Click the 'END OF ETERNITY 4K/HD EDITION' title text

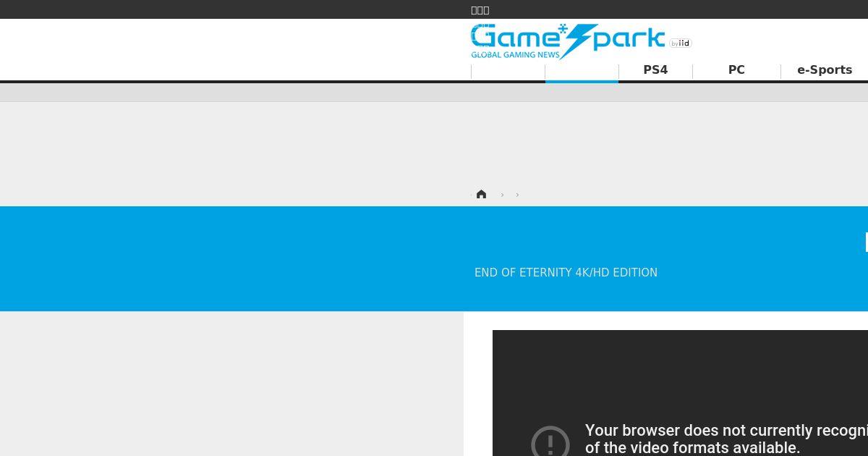coord(566,273)
